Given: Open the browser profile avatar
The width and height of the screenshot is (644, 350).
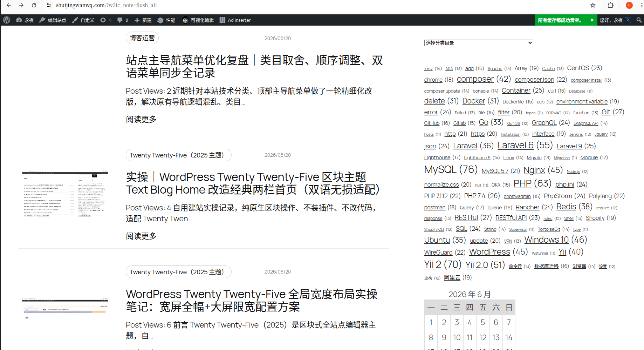Looking at the screenshot, I should [x=629, y=5].
